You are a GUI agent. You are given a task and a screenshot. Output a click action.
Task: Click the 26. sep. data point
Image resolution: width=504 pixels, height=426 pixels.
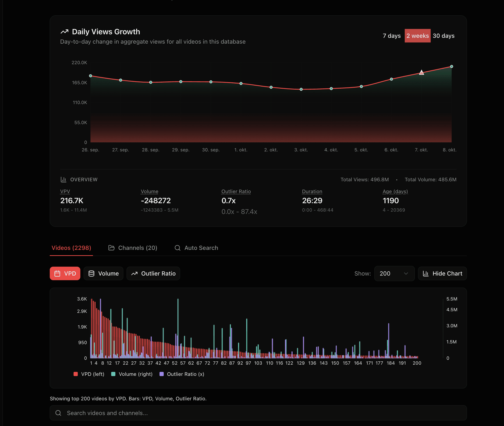(91, 76)
